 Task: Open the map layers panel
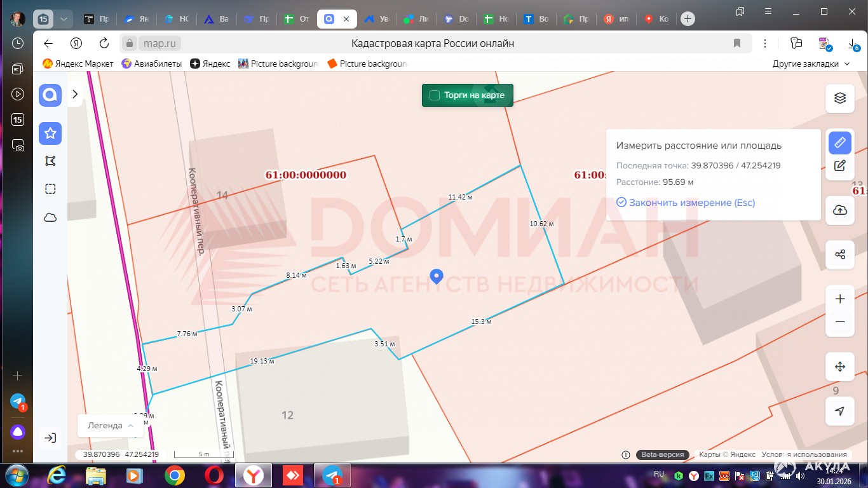pos(840,98)
